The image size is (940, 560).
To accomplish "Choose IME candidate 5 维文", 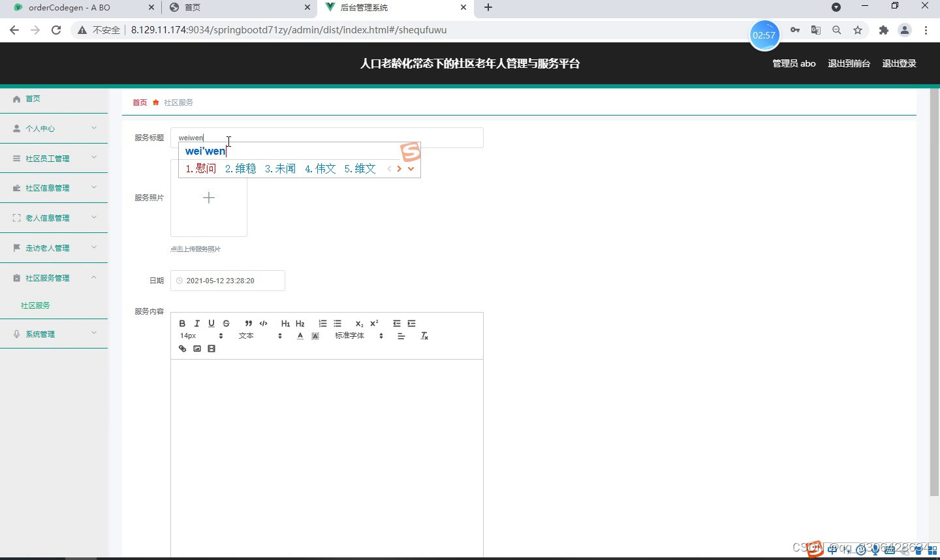I will coord(360,168).
